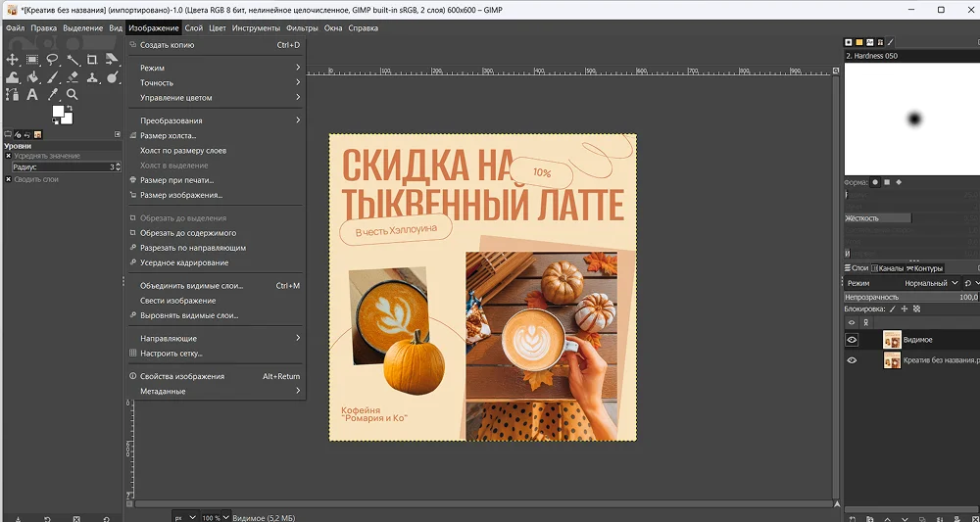Select the 'Видимое' layer thumbnail
This screenshot has width=980, height=522.
click(892, 340)
